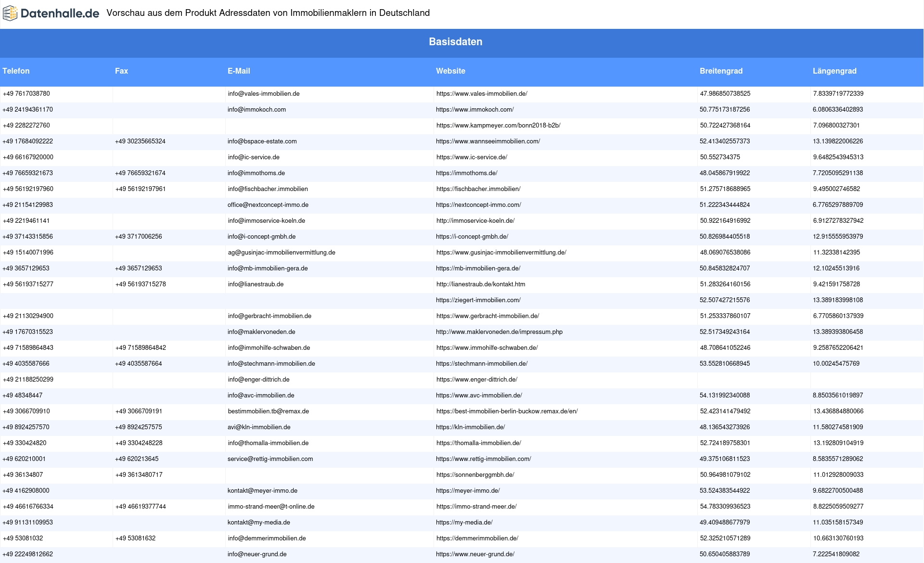Select longitude value 12.915555953979
Image resolution: width=924 pixels, height=563 pixels.
(838, 237)
